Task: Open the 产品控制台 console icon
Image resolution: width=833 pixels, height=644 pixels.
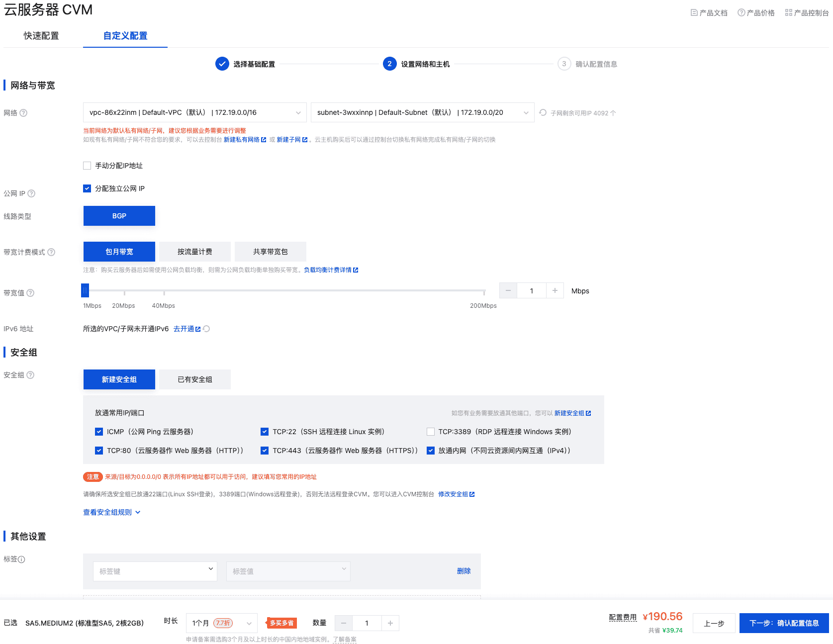Action: 788,12
